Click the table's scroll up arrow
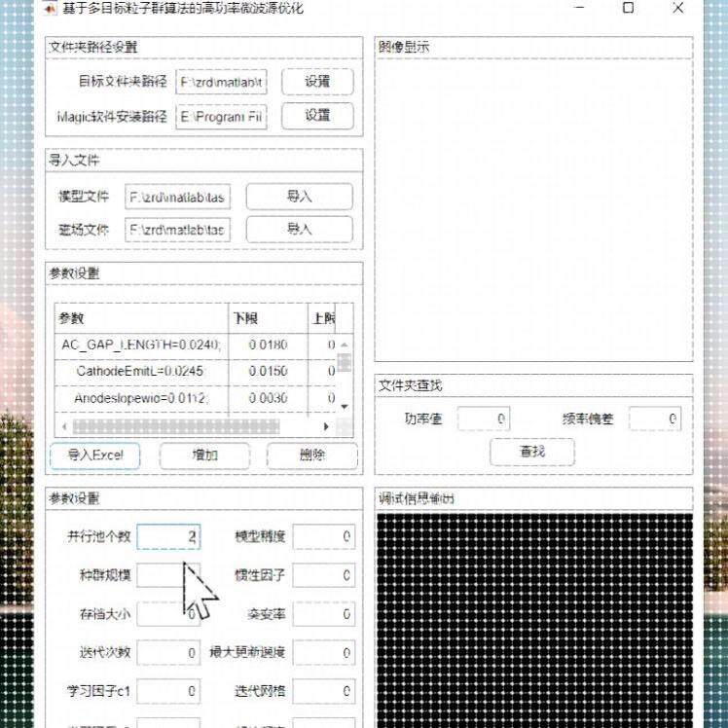The height and width of the screenshot is (728, 728). tap(344, 345)
